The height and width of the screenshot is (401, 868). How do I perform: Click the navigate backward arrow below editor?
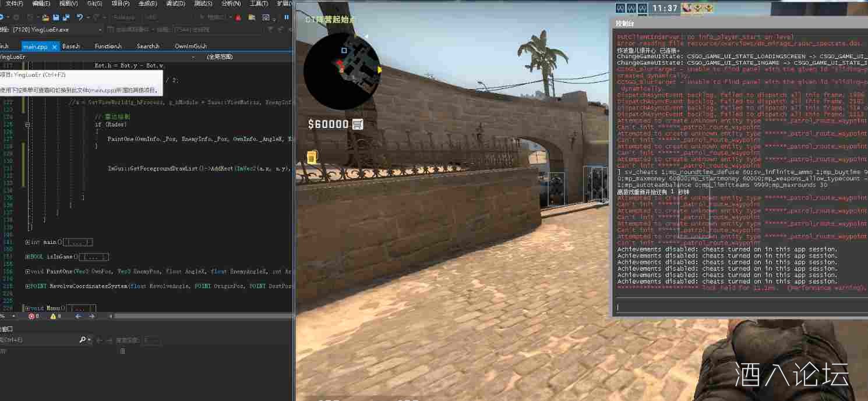78,316
